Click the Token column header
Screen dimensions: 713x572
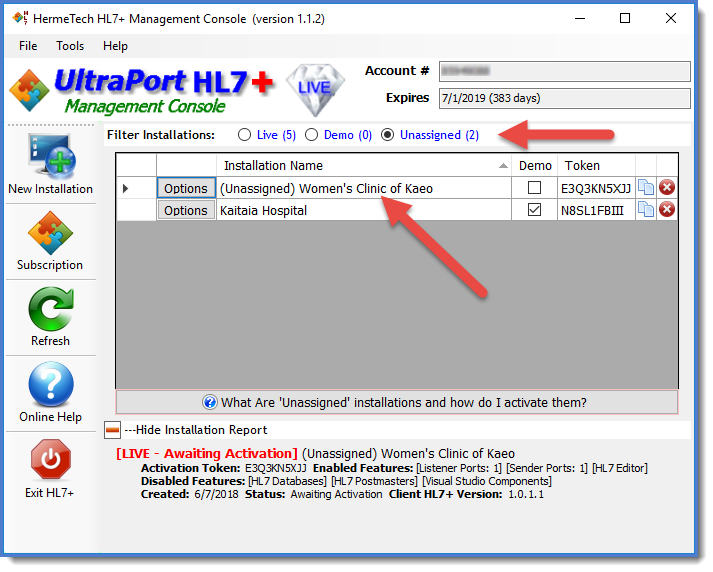tap(597, 166)
